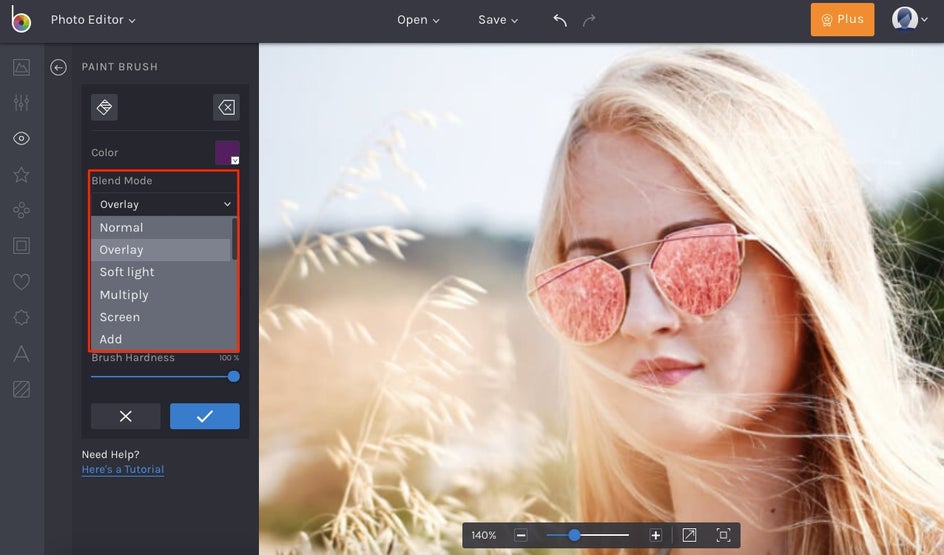
Task: Redo the last undone action
Action: pos(589,20)
